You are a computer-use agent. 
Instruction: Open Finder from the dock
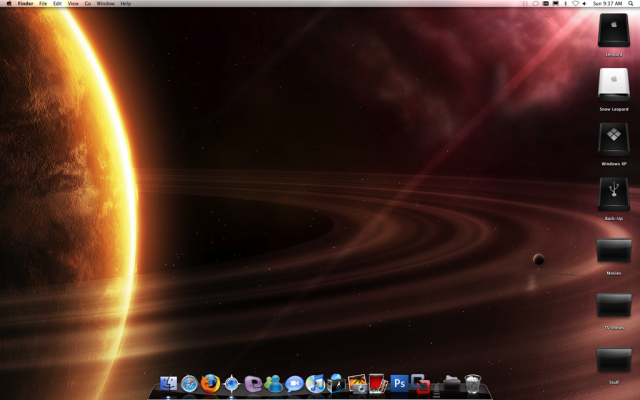point(168,383)
